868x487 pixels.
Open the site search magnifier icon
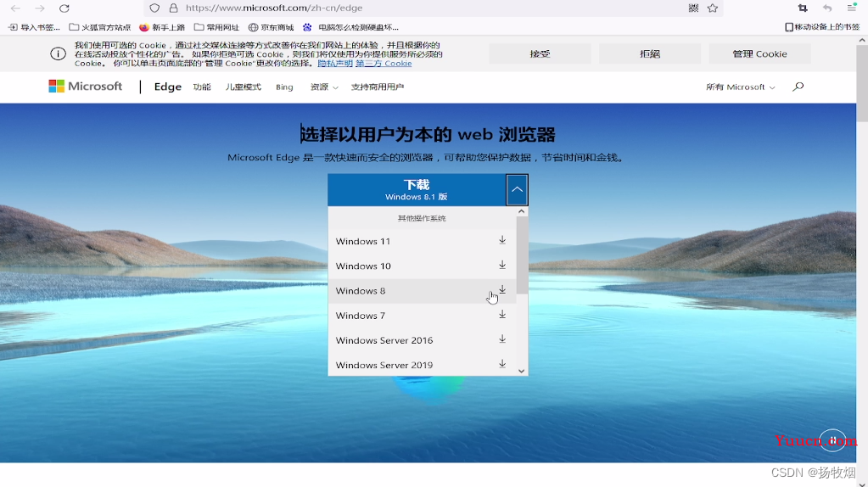pyautogui.click(x=798, y=87)
